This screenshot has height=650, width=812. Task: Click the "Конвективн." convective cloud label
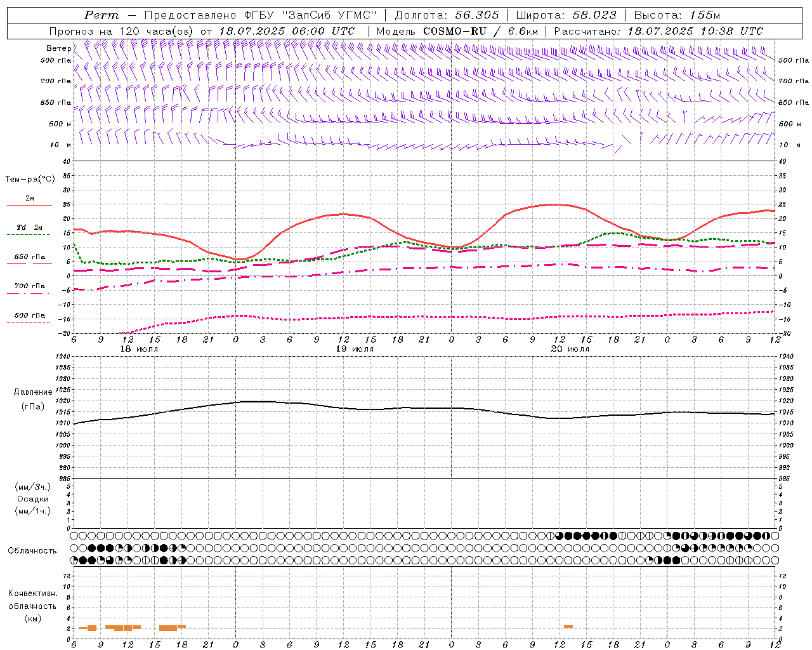pyautogui.click(x=32, y=594)
